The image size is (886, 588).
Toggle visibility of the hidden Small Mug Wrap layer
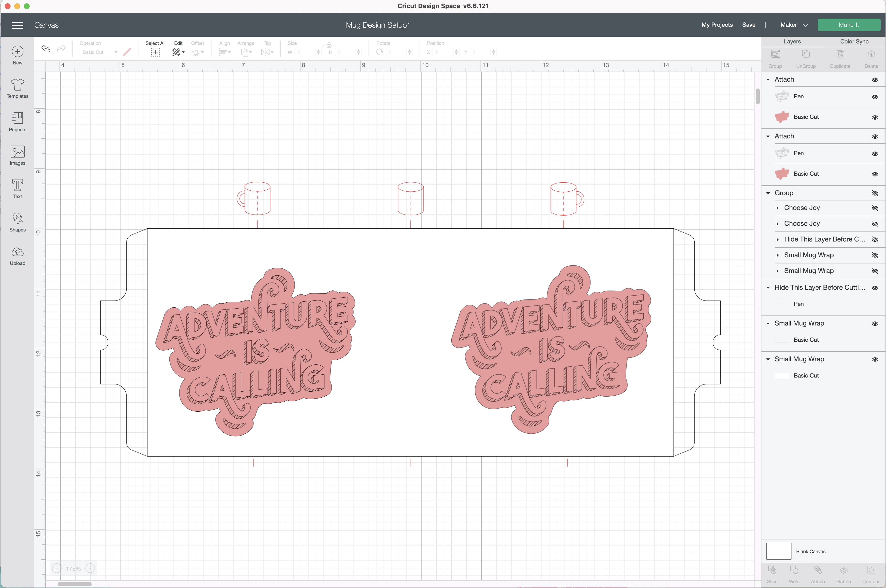(x=875, y=255)
